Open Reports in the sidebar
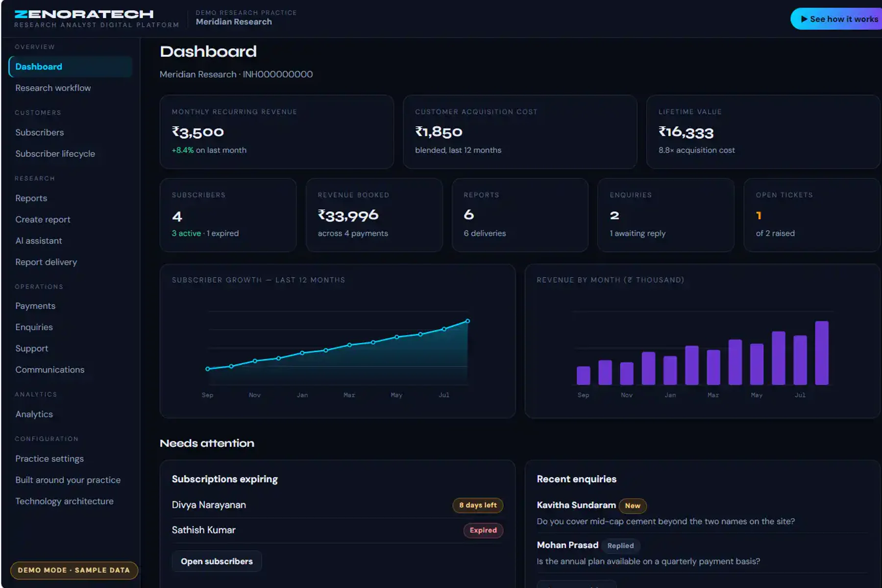The image size is (882, 588). 31,198
